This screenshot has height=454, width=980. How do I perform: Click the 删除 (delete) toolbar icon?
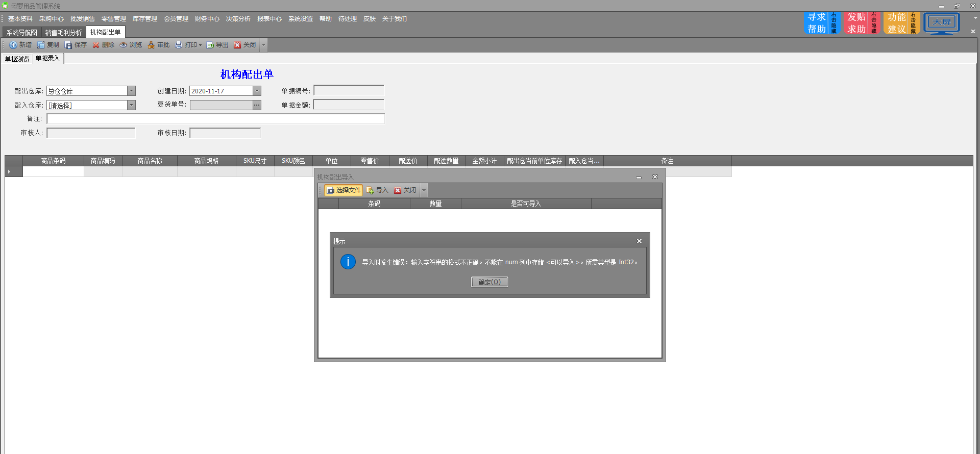[x=96, y=45]
